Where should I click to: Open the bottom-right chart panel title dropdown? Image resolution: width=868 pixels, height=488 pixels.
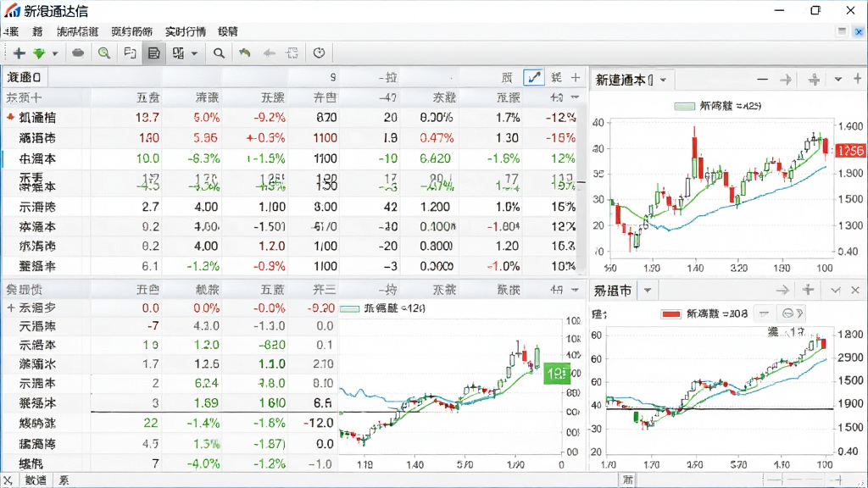click(647, 290)
